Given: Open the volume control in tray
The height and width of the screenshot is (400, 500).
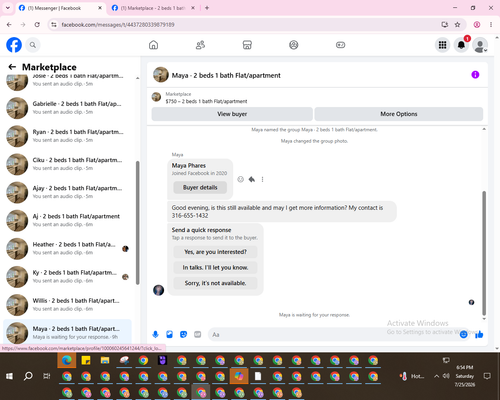Looking at the screenshot, I should tap(446, 376).
